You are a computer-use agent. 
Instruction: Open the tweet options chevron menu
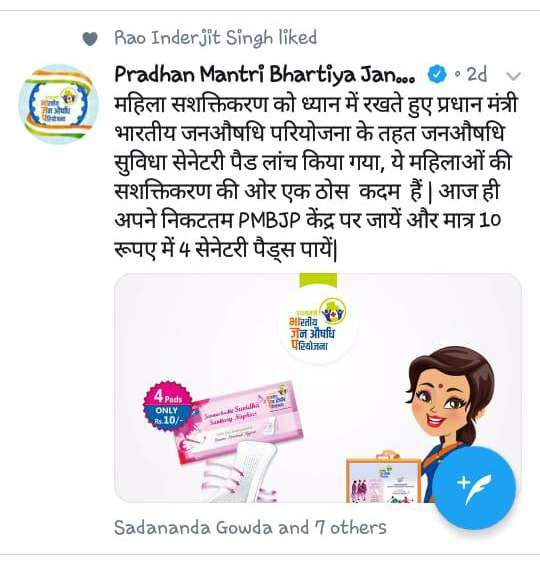tap(513, 76)
